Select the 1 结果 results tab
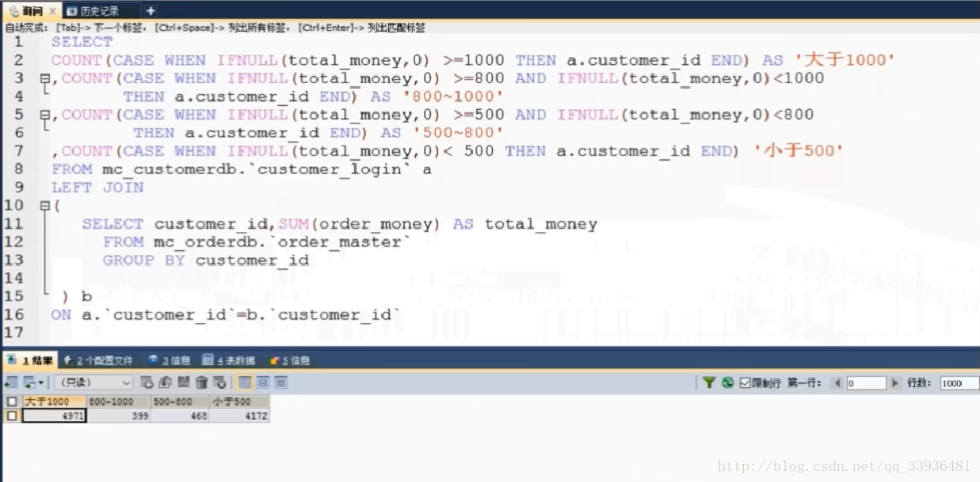Viewport: 980px width, 482px height. pos(31,360)
